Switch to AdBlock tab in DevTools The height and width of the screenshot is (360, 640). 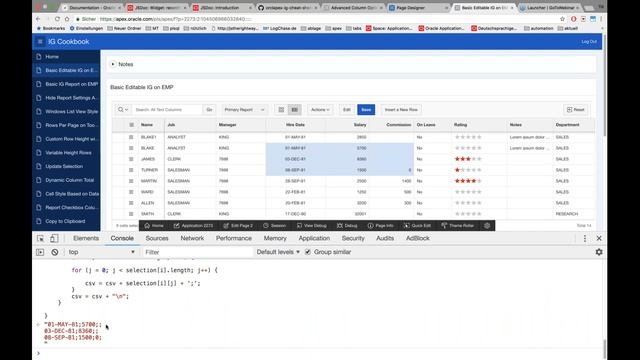pos(418,238)
